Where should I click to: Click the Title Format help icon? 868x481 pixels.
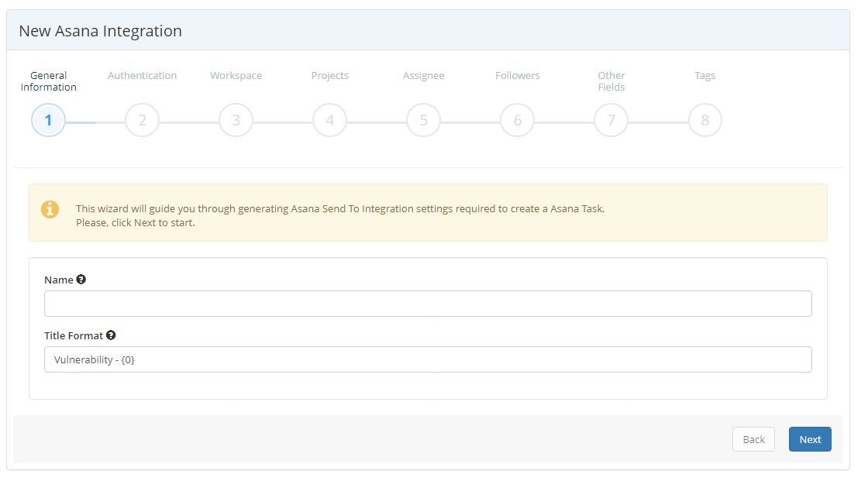(x=110, y=335)
